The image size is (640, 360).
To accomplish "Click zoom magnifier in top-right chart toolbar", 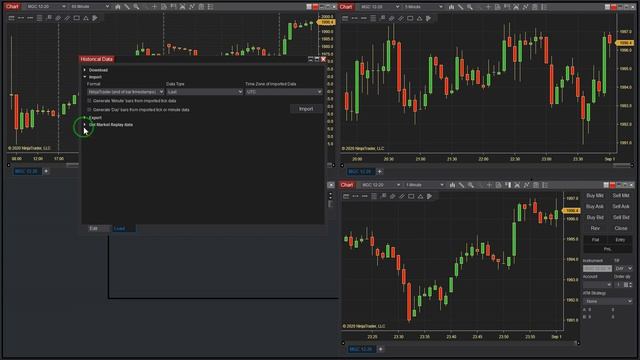I will point(470,7).
